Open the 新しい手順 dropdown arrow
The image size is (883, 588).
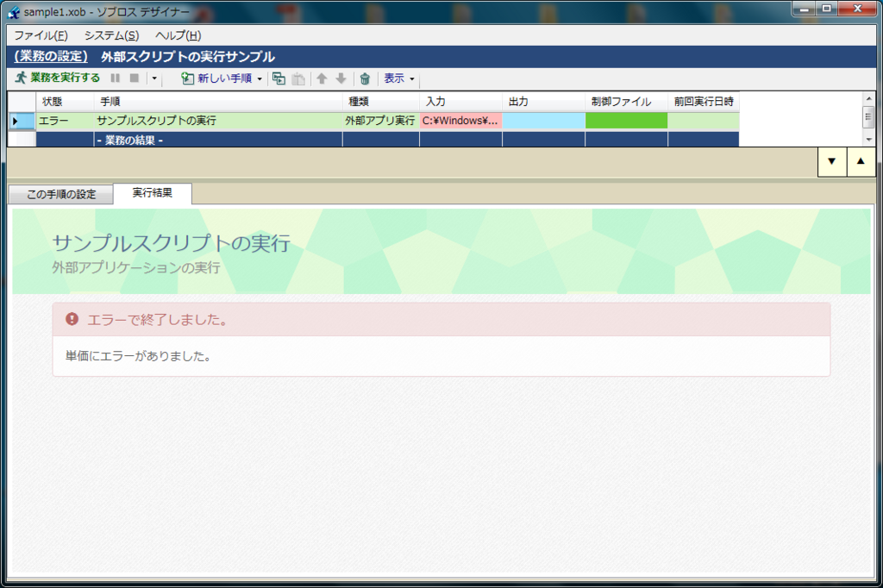(x=260, y=78)
